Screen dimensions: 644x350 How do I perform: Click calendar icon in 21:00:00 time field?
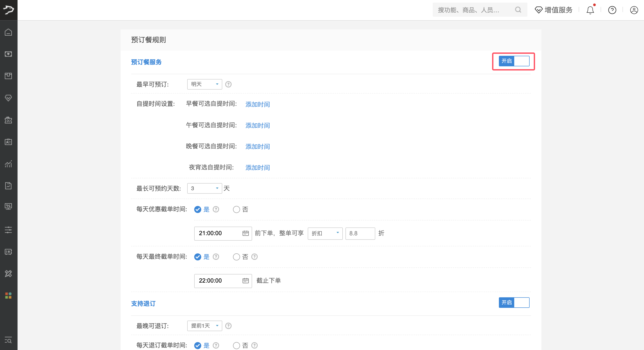[x=245, y=233]
